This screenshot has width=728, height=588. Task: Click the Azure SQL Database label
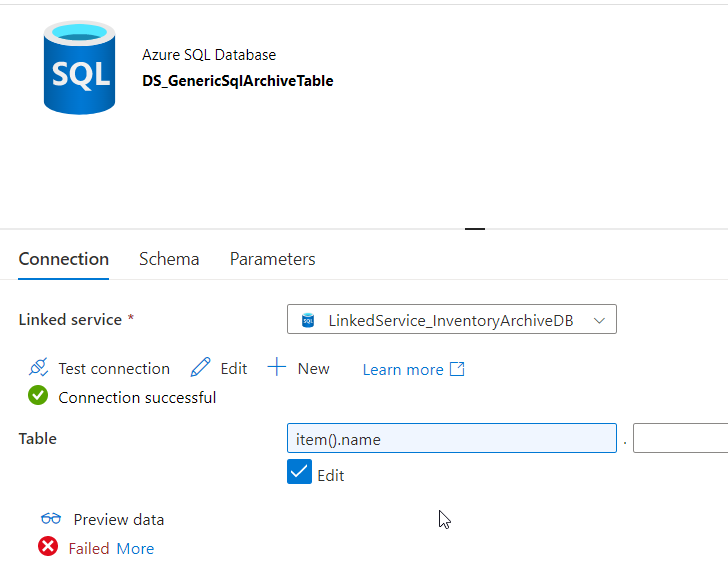pos(209,55)
